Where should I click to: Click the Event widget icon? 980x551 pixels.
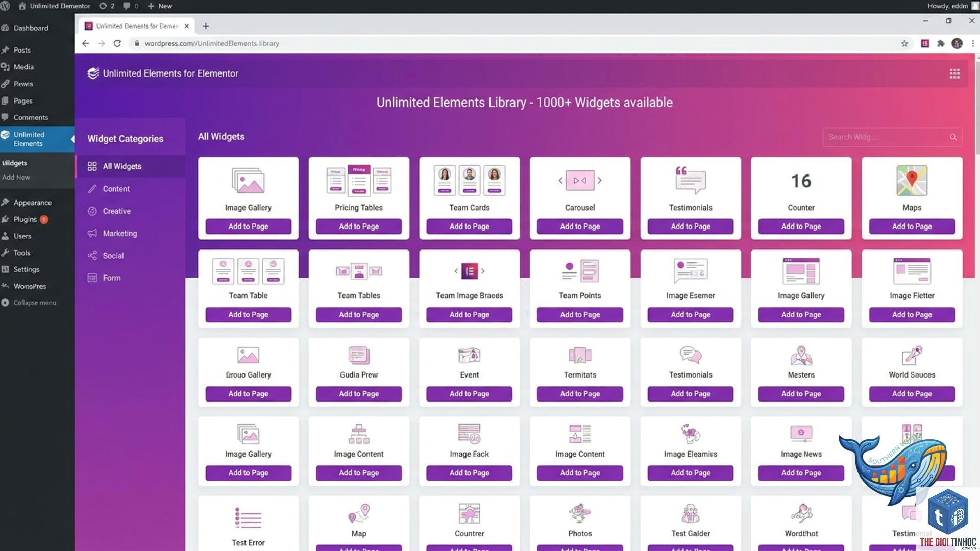pos(470,355)
